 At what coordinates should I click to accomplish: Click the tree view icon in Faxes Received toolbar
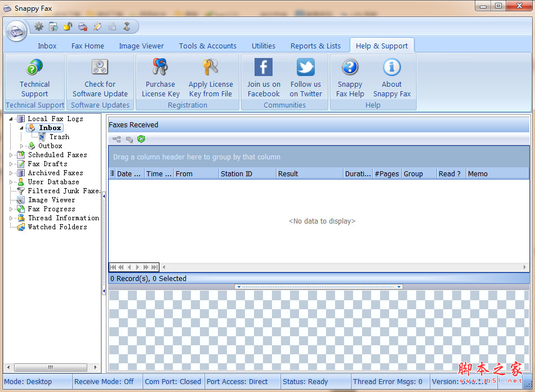pos(117,139)
